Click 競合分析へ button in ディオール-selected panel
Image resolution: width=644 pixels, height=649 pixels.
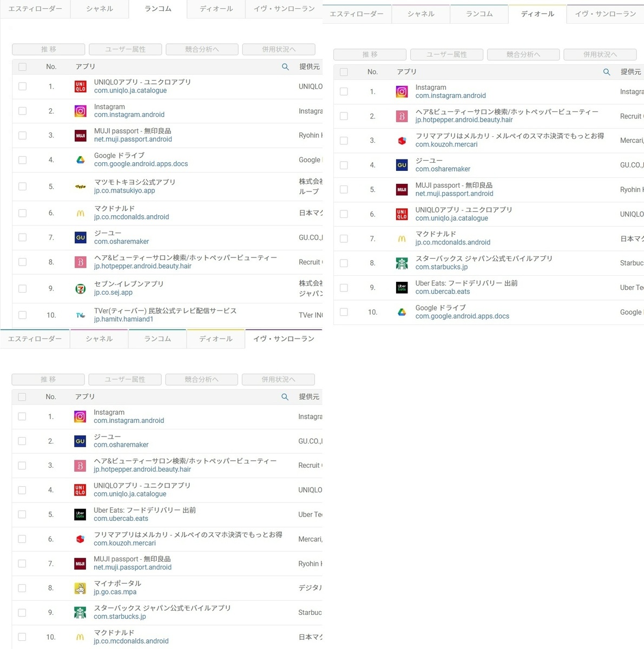[x=523, y=55]
